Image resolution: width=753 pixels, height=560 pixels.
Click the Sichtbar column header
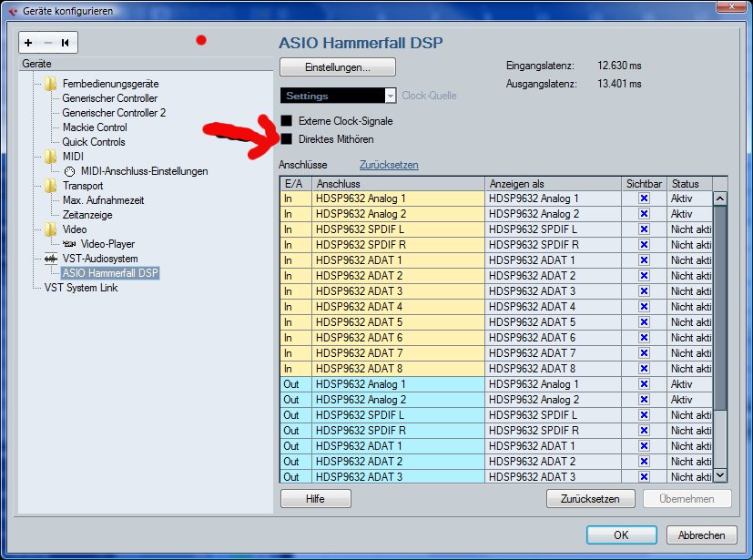[x=644, y=184]
